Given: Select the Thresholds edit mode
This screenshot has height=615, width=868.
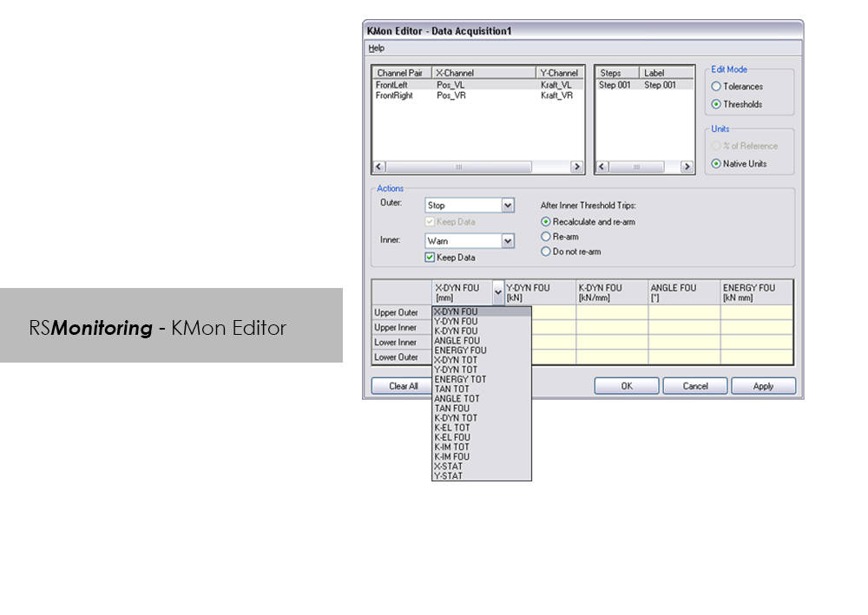Looking at the screenshot, I should click(716, 104).
